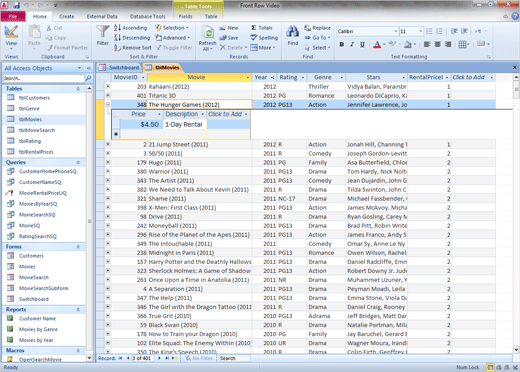Align text right
Screen dimensions: 520x372
tap(448, 44)
